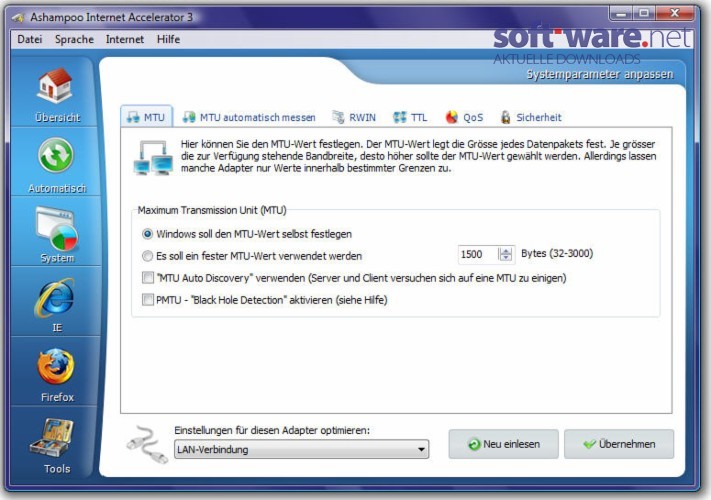Switch to the QoS tab

pyautogui.click(x=464, y=117)
